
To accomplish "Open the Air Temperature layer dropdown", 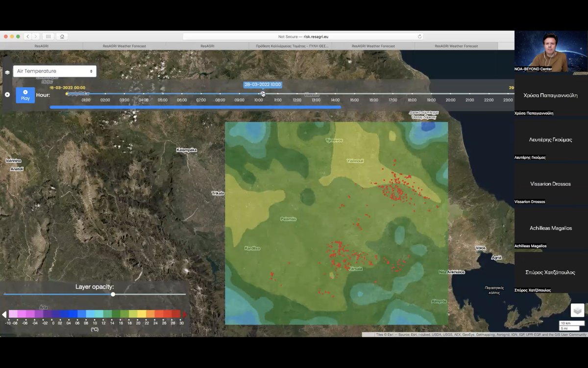I will tap(55, 71).
